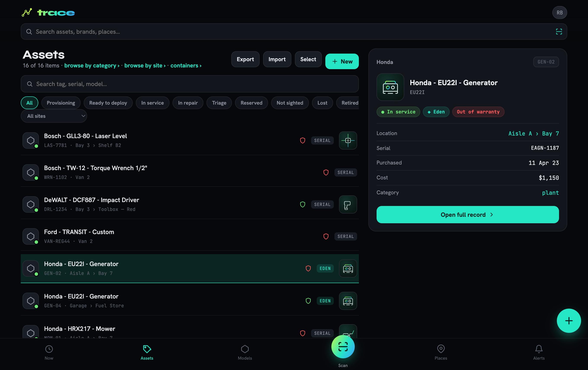Select the hexagon checkbox for Ford TRANSIT Custom
This screenshot has height=370, width=588.
click(x=30, y=236)
